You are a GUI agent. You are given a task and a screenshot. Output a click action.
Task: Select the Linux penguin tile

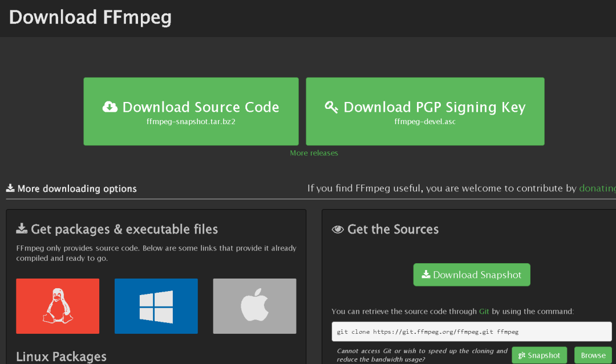58,306
